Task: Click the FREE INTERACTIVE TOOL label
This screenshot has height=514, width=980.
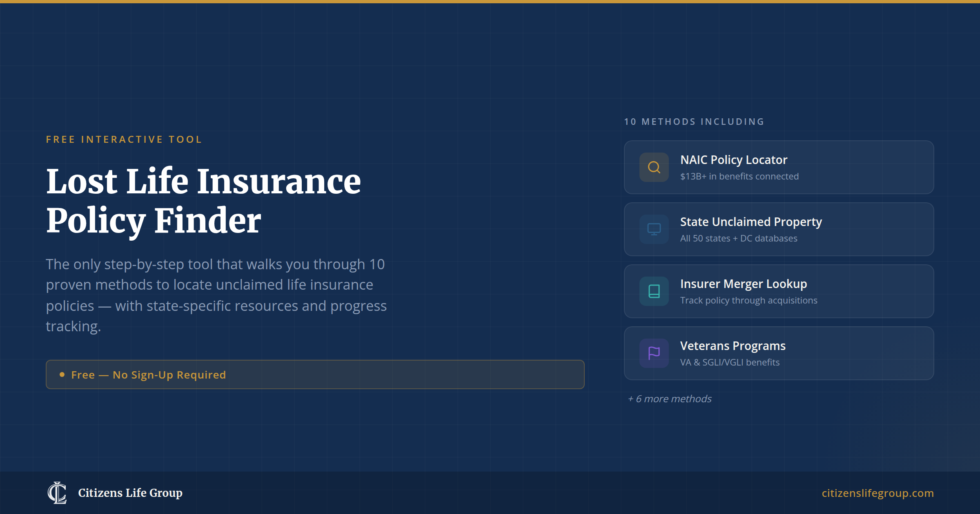Action: coord(124,140)
